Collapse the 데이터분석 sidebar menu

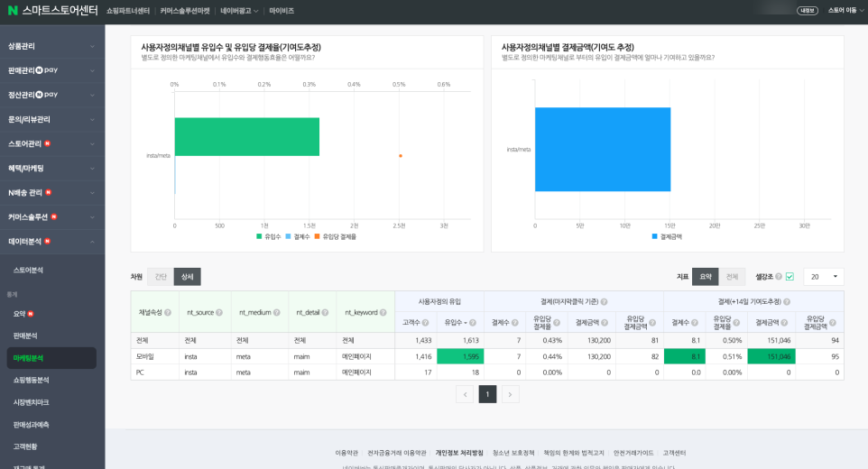[52, 242]
